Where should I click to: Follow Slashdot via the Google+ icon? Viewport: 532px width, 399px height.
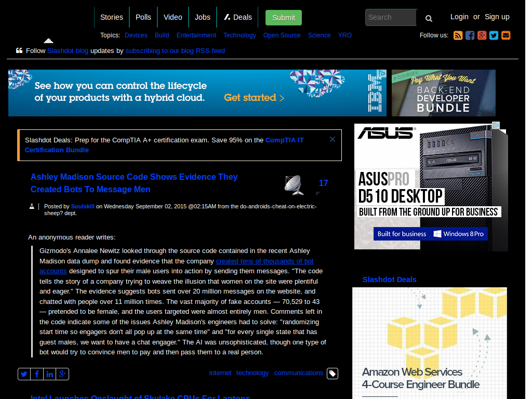coord(482,35)
